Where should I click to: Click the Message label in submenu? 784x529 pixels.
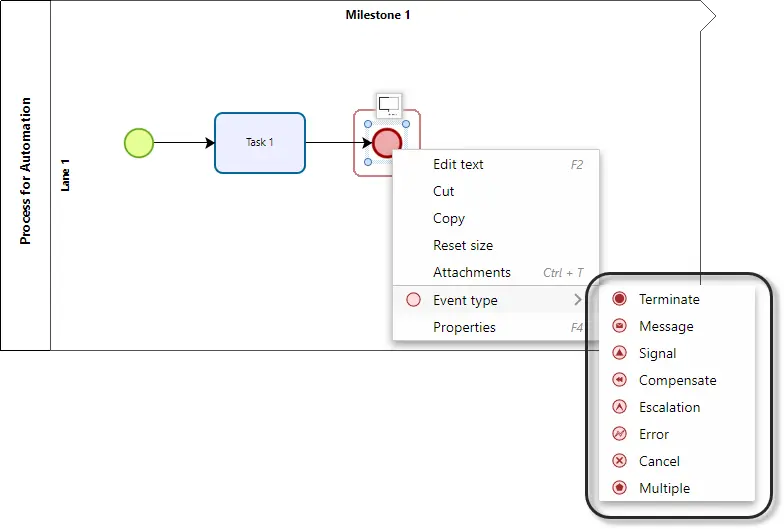pyautogui.click(x=666, y=326)
